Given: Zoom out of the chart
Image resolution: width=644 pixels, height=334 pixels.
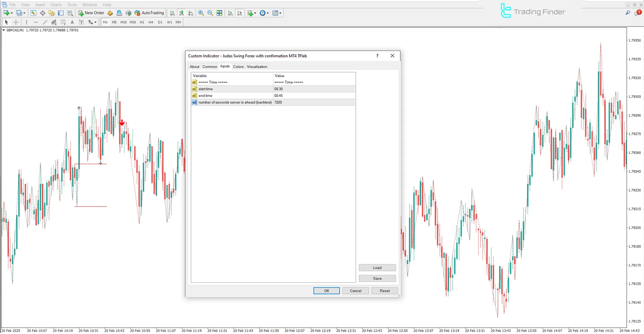Looking at the screenshot, I should [210, 13].
